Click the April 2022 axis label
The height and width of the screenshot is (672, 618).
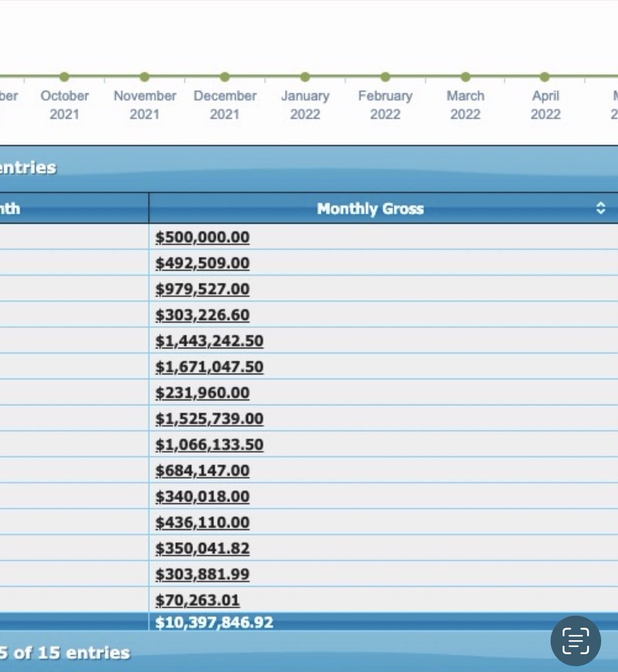point(545,105)
